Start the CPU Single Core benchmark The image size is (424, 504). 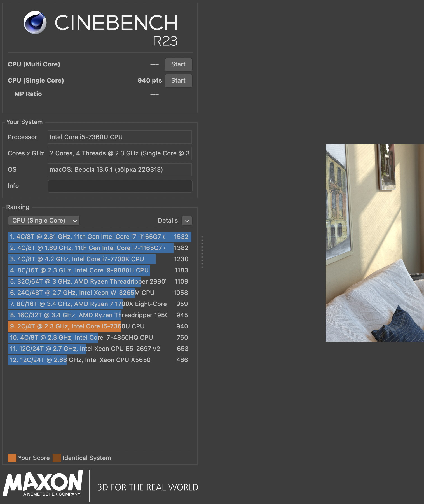[x=178, y=81]
